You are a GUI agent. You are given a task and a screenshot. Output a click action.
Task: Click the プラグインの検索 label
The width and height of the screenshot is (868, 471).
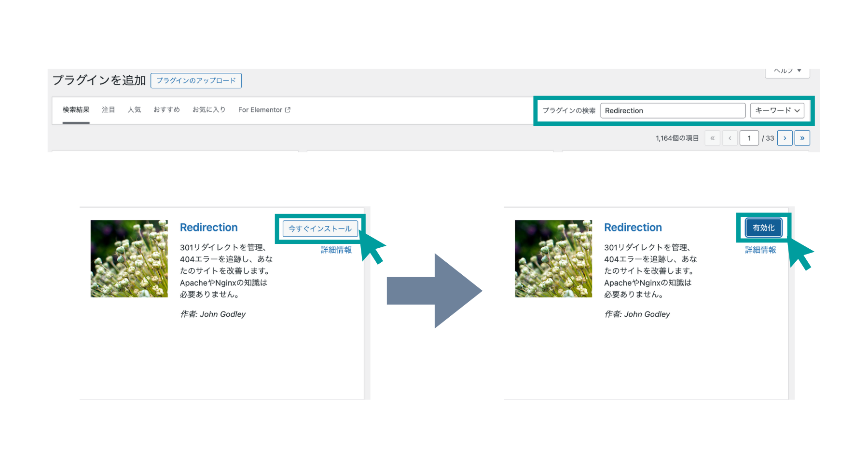pyautogui.click(x=569, y=111)
